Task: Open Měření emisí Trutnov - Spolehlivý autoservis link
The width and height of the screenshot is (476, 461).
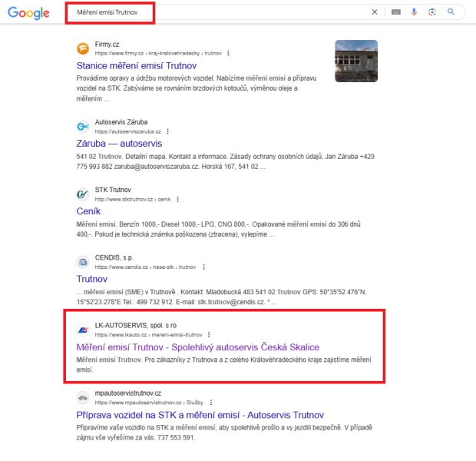Action: [x=197, y=347]
